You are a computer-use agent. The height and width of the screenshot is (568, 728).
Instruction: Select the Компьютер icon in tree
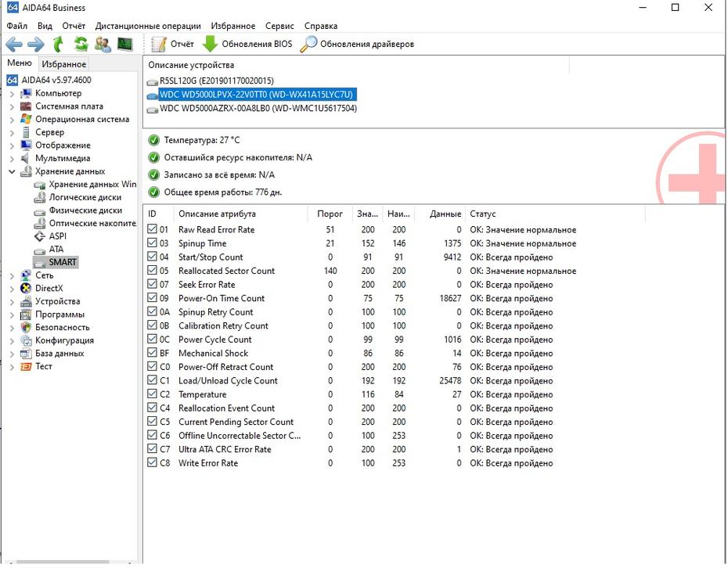tap(26, 94)
